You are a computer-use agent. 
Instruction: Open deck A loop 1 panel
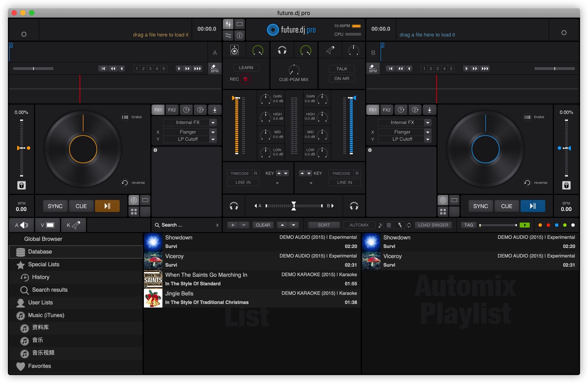coord(187,110)
